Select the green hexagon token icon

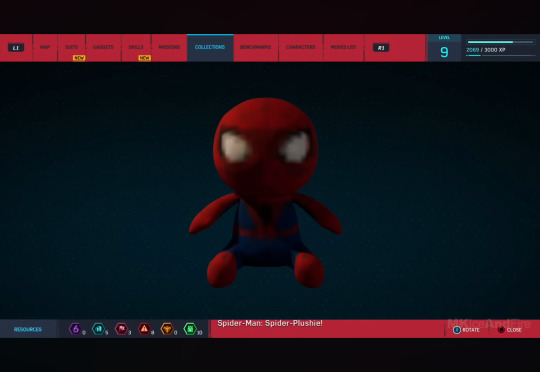click(190, 329)
